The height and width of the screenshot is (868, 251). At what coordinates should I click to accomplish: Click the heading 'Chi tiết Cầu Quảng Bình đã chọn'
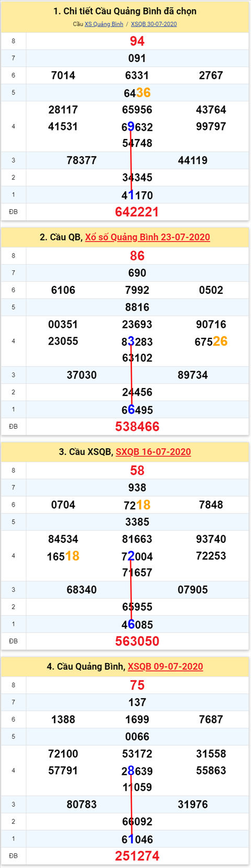(125, 11)
